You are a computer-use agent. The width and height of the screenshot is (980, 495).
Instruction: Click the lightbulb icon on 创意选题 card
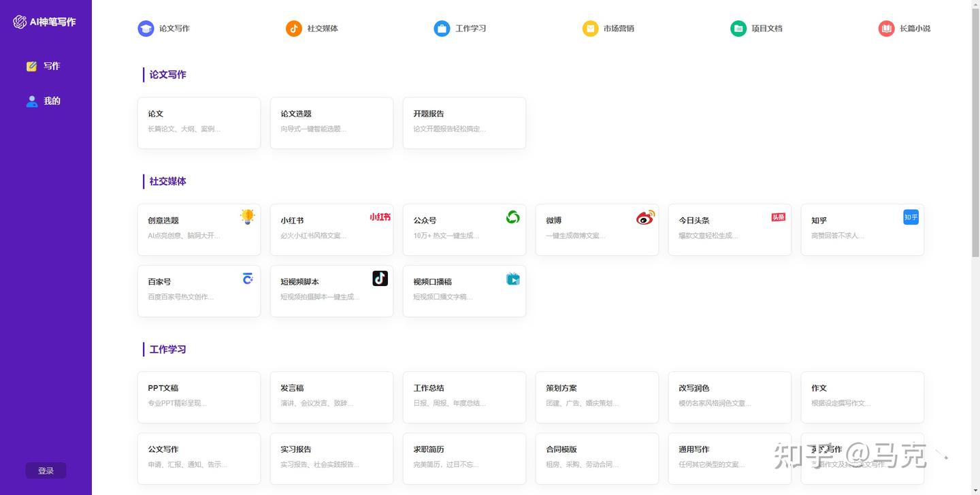(247, 217)
